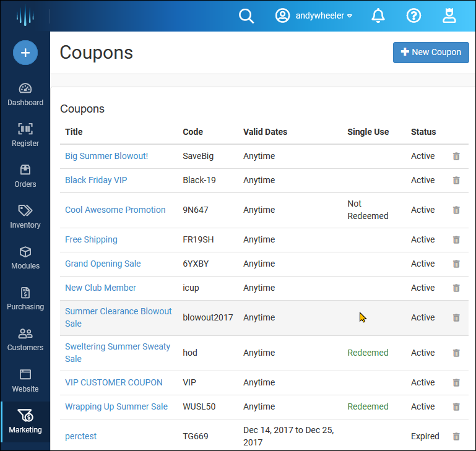Open the New Club Member coupon
This screenshot has height=451, width=476.
tap(100, 288)
